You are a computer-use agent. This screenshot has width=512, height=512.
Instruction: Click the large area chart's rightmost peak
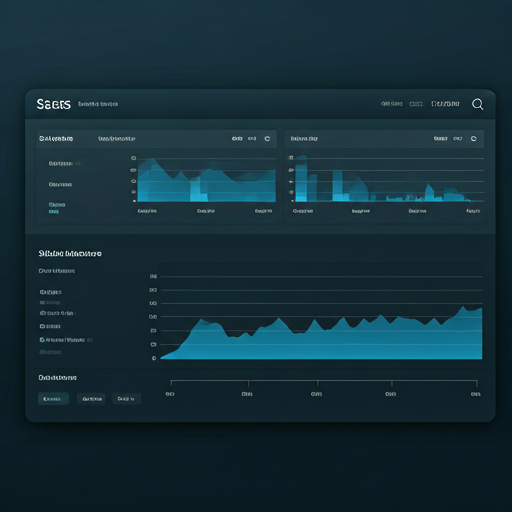(463, 307)
